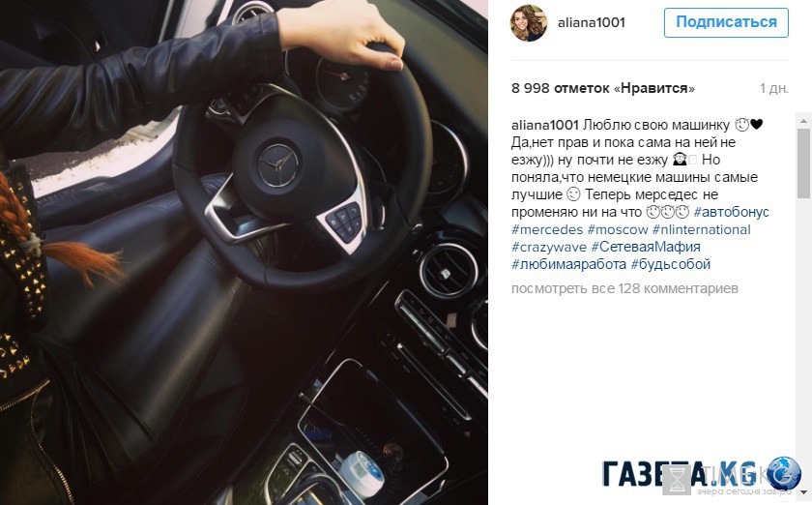Open the #будьсобой hashtag
This screenshot has width=812, height=505.
(670, 264)
